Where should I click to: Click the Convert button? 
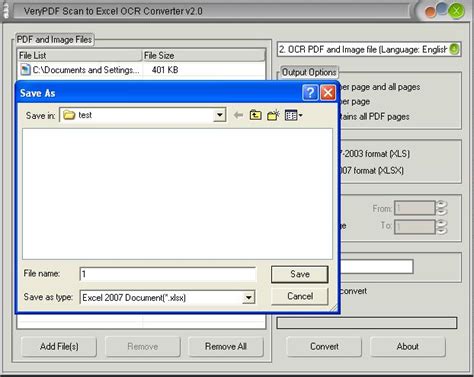(x=324, y=347)
